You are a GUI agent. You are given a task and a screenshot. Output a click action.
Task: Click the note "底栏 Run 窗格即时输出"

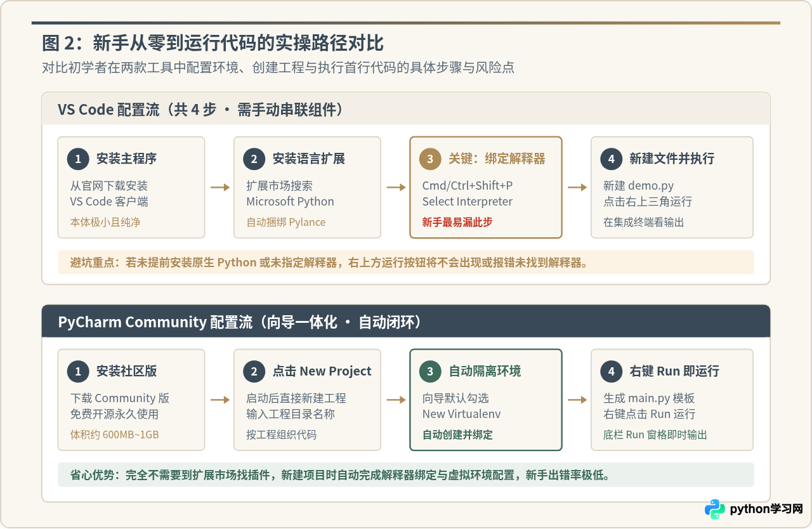[x=655, y=434]
